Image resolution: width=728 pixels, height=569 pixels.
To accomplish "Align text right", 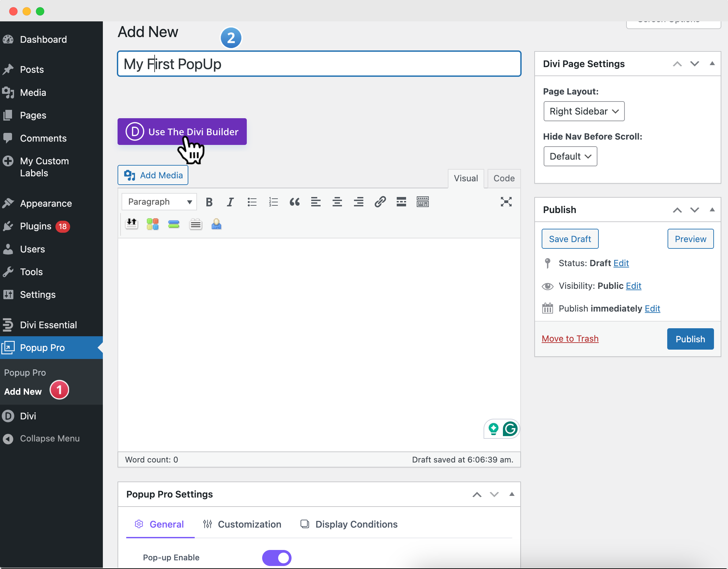I will 359,202.
